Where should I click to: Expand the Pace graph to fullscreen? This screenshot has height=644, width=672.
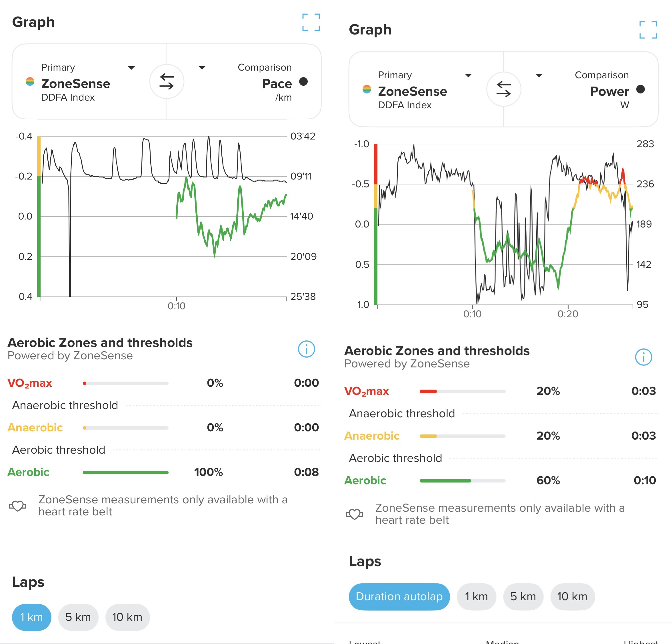pyautogui.click(x=311, y=22)
